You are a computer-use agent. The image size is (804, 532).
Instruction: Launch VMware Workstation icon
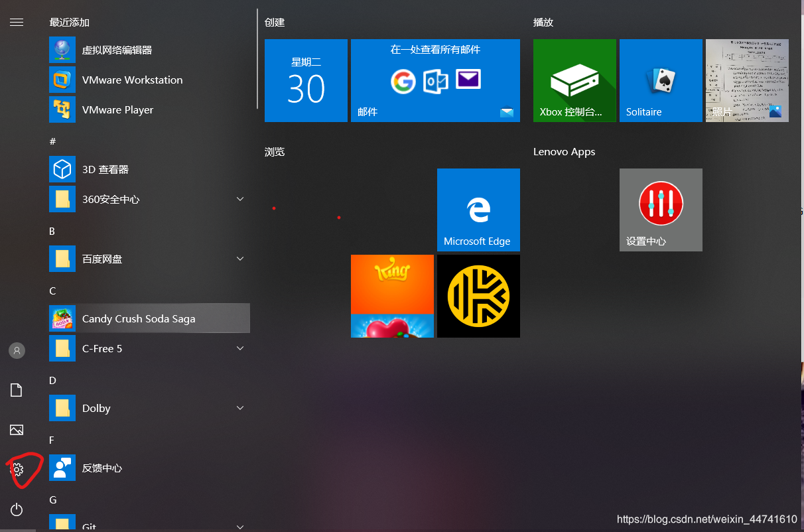click(62, 80)
